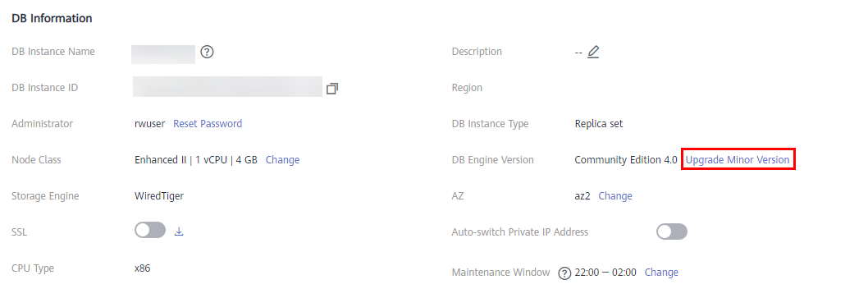Click help icon beside DB Instance Name
The width and height of the screenshot is (868, 298).
207,52
